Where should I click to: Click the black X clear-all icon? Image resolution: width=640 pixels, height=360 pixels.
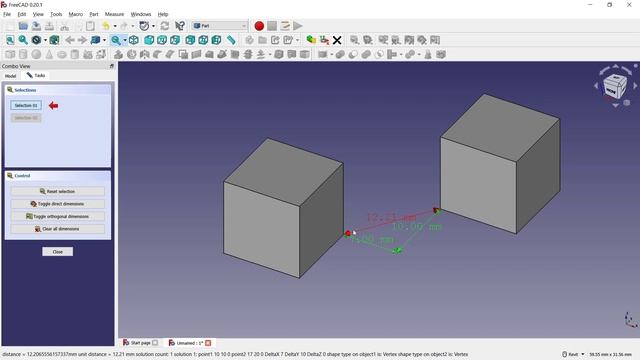point(337,40)
